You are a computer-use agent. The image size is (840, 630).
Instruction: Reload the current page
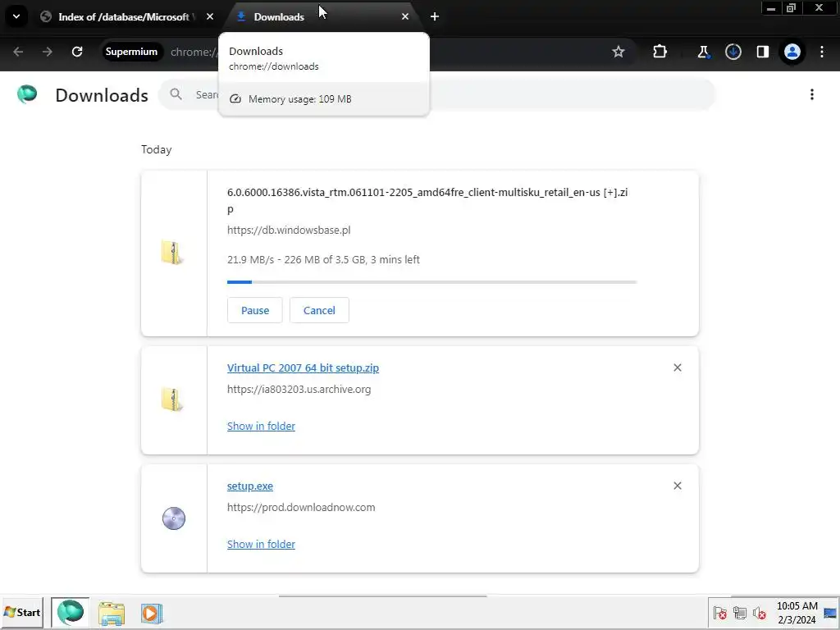click(77, 52)
